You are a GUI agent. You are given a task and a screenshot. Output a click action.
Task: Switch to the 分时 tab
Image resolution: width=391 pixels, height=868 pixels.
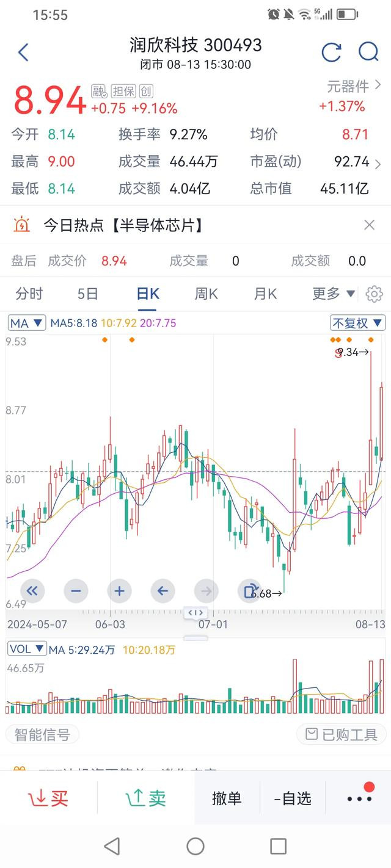(29, 294)
